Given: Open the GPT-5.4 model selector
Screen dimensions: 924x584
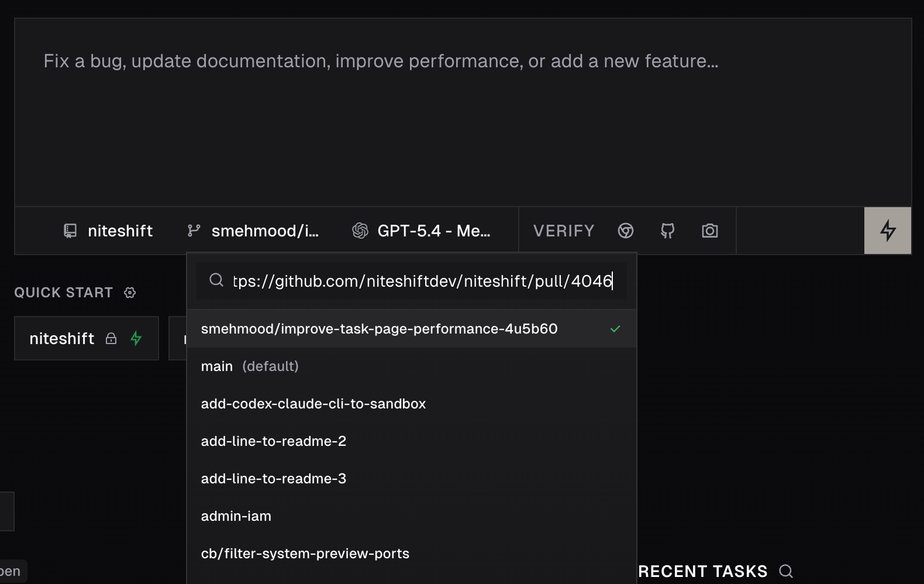Looking at the screenshot, I should pyautogui.click(x=421, y=231).
